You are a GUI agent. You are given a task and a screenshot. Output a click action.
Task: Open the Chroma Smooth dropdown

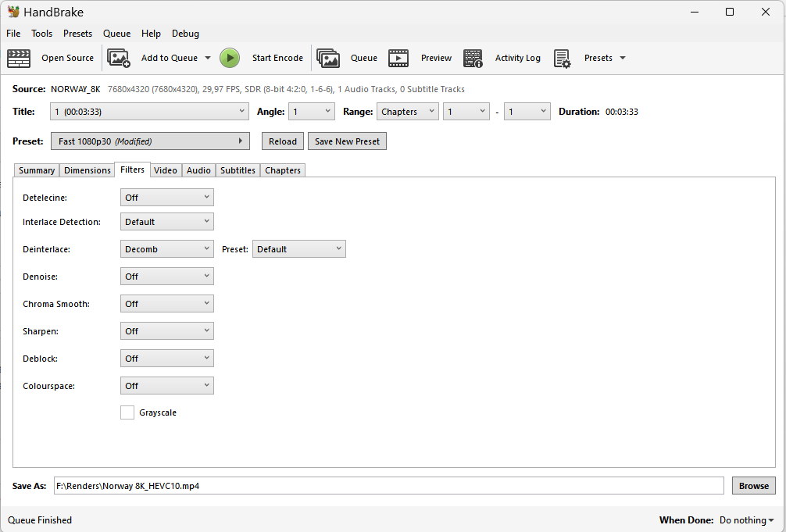click(x=167, y=304)
